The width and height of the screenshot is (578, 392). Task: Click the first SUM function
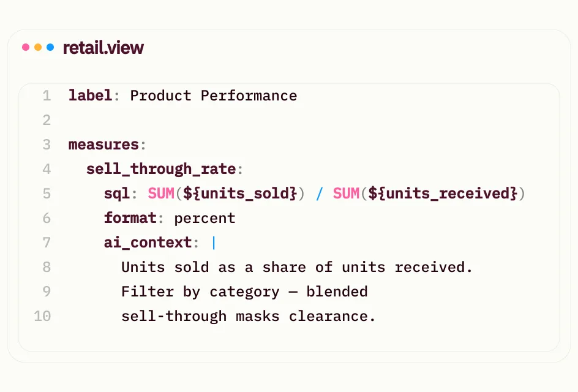tap(161, 193)
